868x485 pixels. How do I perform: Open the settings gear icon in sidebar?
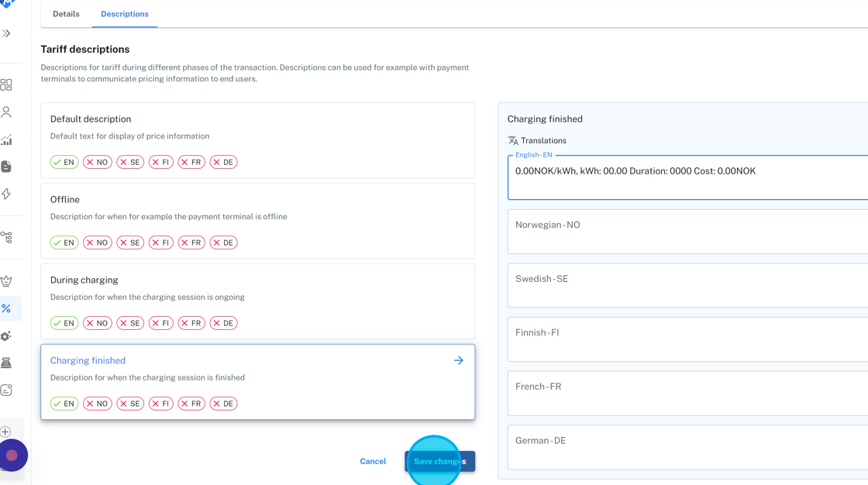pyautogui.click(x=6, y=336)
